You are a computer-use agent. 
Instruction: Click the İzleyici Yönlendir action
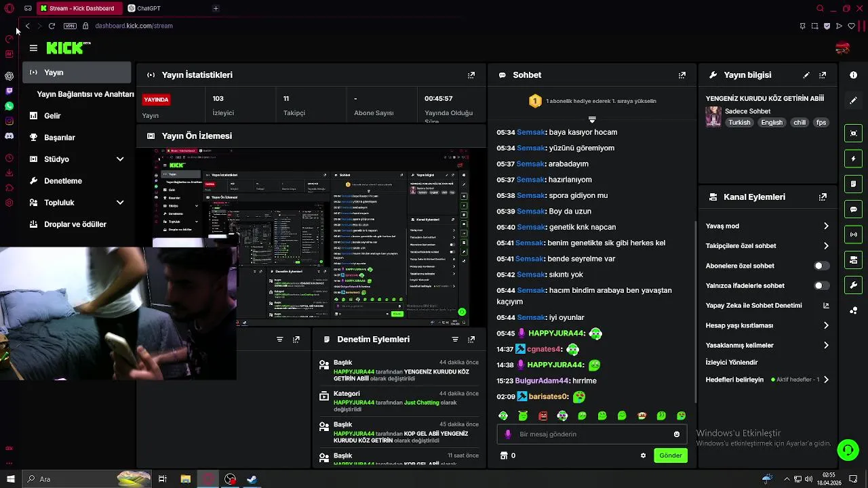click(x=732, y=363)
